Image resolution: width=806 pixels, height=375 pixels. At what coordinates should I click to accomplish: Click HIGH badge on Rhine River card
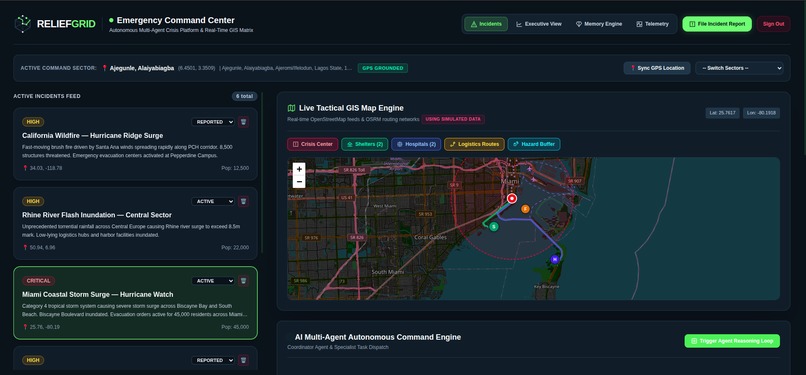[x=33, y=201]
